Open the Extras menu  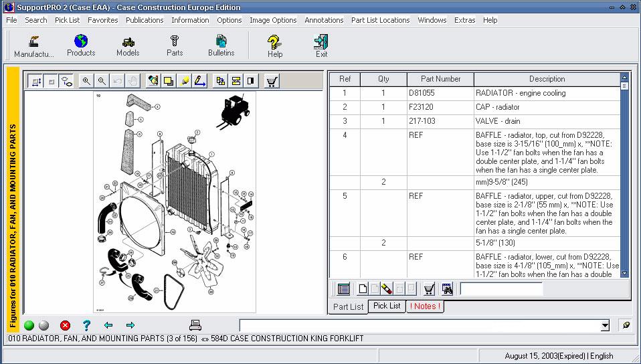[x=465, y=20]
